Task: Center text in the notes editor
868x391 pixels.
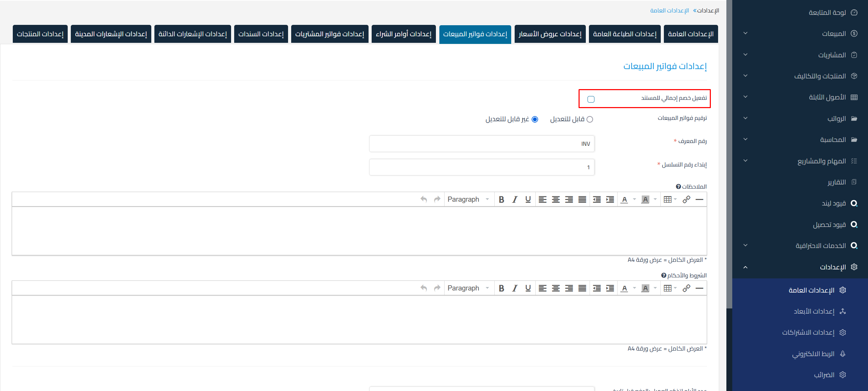Action: 556,199
